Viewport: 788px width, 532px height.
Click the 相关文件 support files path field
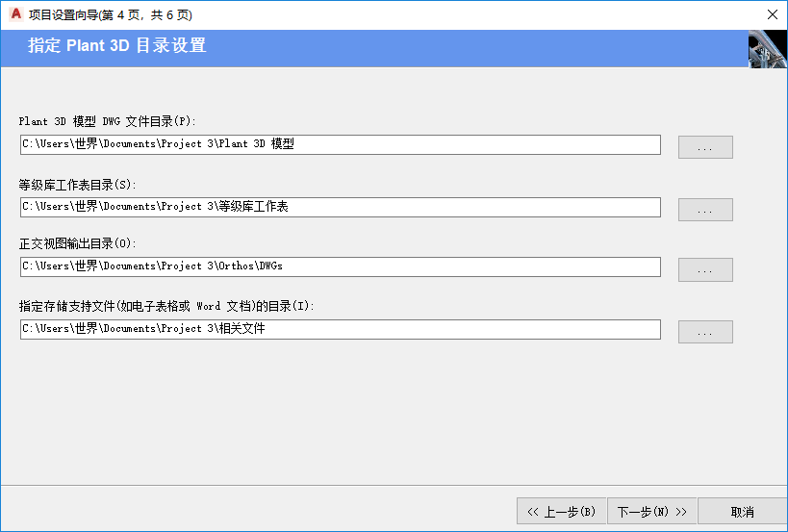click(x=341, y=329)
